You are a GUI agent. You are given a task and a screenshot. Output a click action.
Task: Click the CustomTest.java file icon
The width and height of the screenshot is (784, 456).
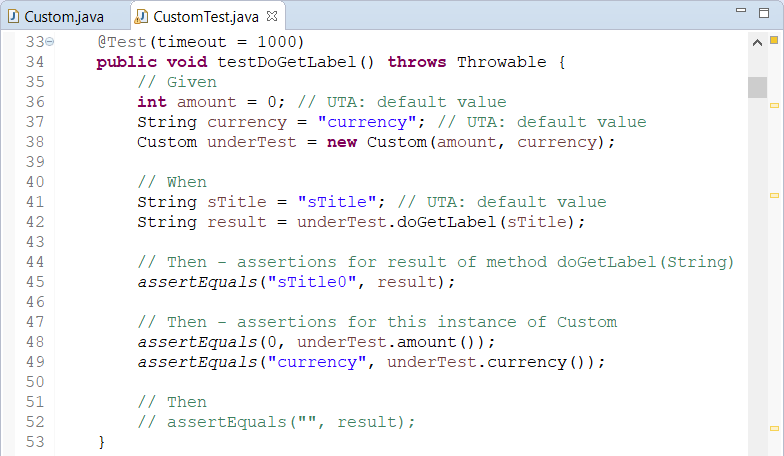(x=142, y=16)
